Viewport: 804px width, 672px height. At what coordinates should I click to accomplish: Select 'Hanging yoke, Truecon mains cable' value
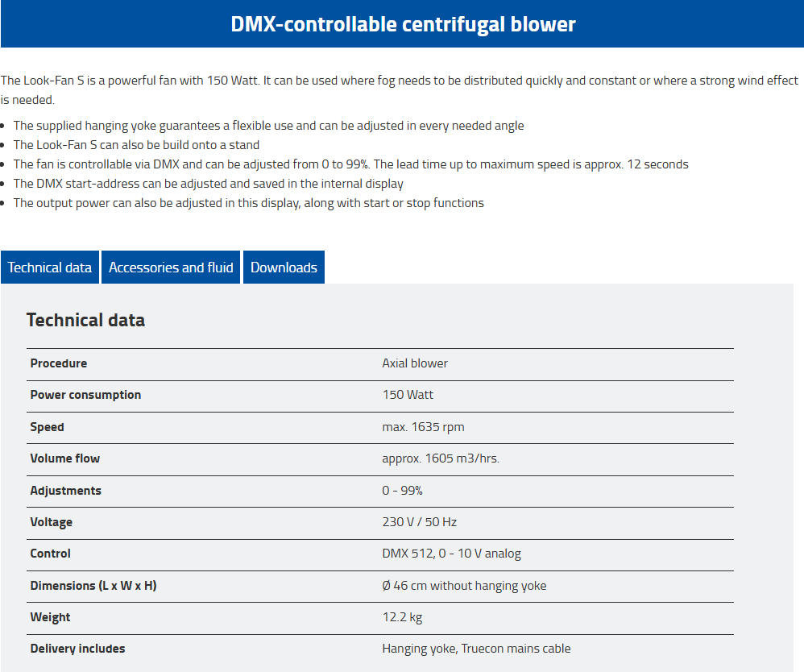(x=476, y=649)
